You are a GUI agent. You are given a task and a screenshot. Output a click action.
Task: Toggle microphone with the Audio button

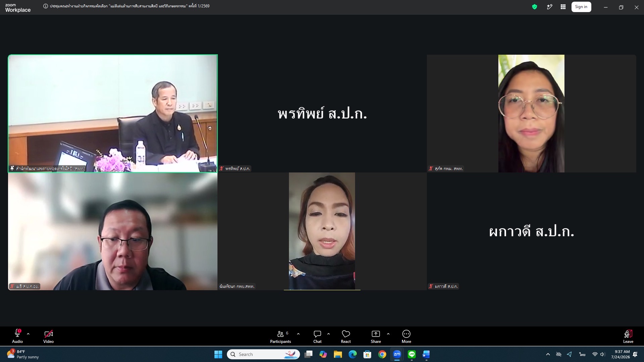(x=17, y=337)
